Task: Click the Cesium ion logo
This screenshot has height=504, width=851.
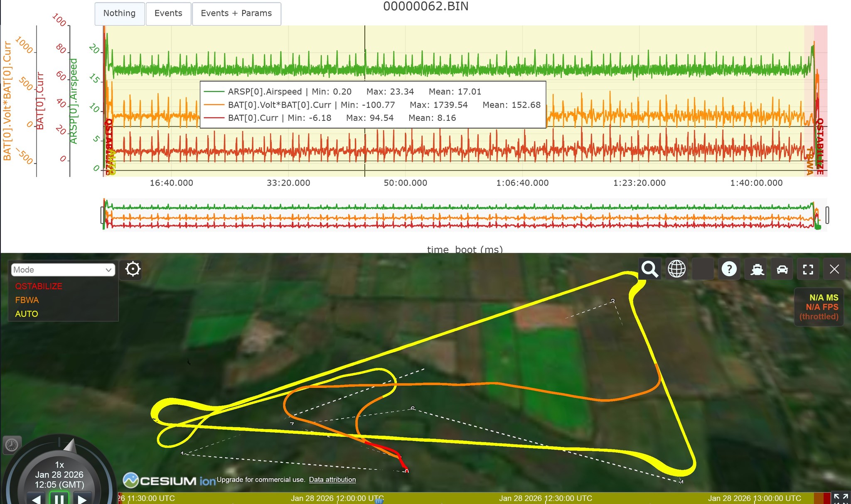Action: (169, 481)
